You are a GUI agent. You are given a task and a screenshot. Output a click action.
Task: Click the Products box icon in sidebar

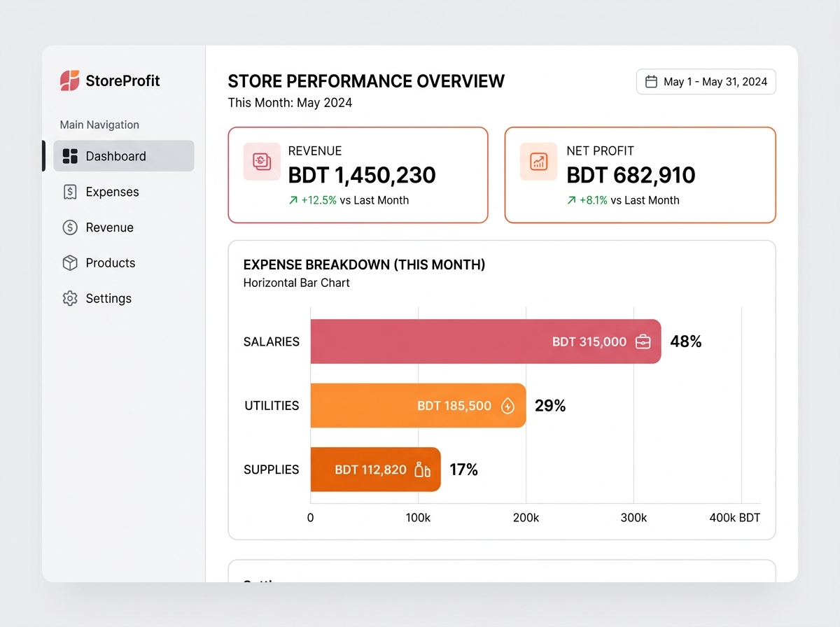(x=70, y=262)
